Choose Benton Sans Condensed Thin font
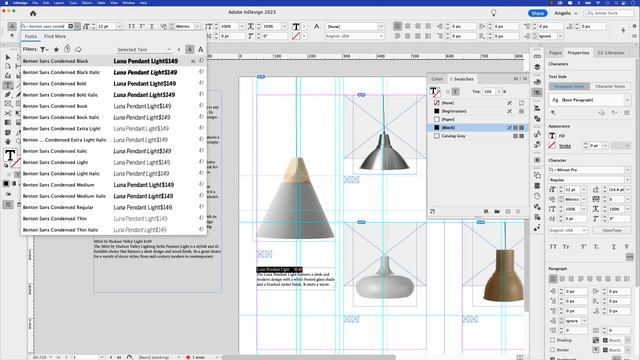640x360 pixels. click(x=113, y=218)
